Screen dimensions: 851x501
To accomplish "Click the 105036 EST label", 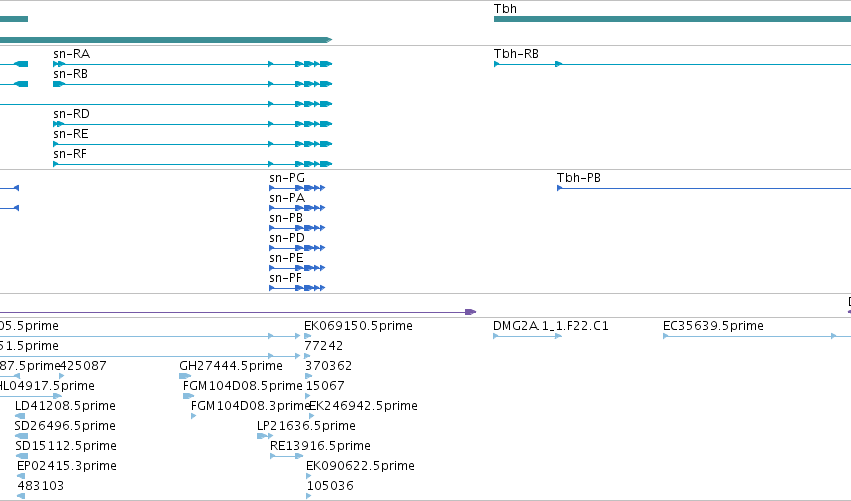I will coord(330,486).
